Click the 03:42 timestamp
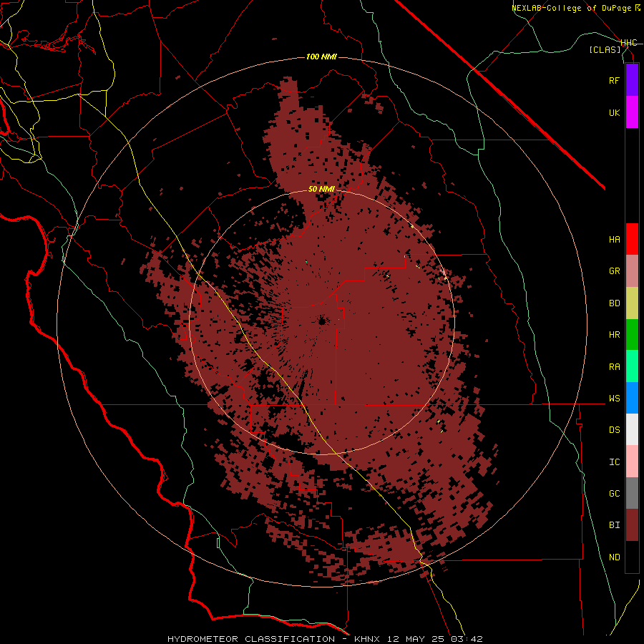The height and width of the screenshot is (644, 644). pyautogui.click(x=468, y=639)
